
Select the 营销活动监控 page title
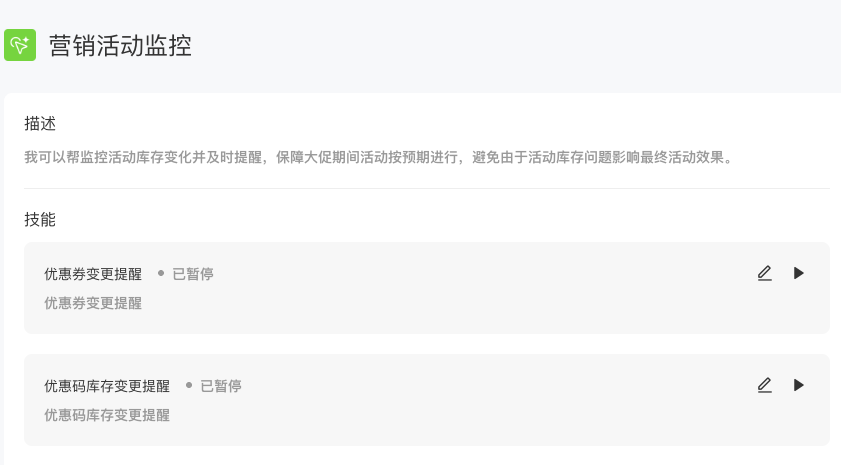(120, 45)
